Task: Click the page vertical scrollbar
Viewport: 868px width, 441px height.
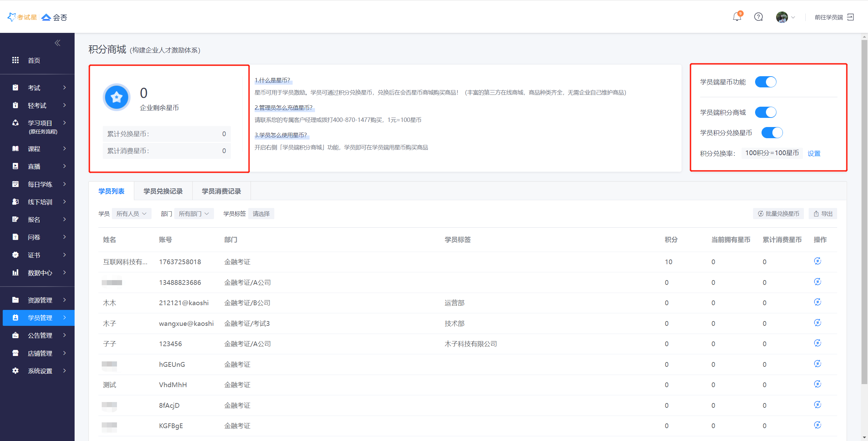Action: pos(864,210)
